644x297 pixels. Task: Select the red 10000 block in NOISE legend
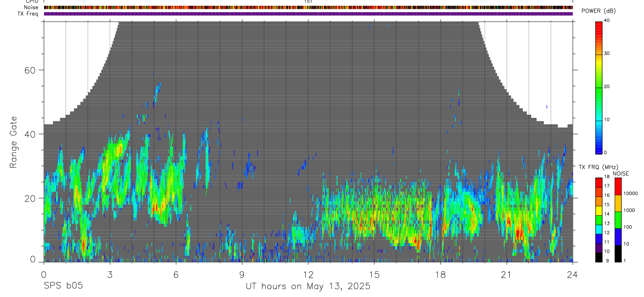point(618,186)
